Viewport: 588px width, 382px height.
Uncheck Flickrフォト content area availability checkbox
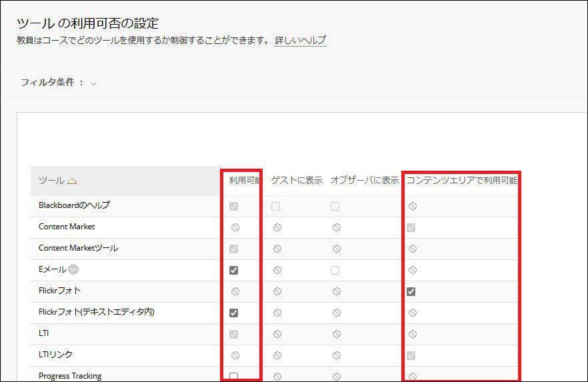411,291
